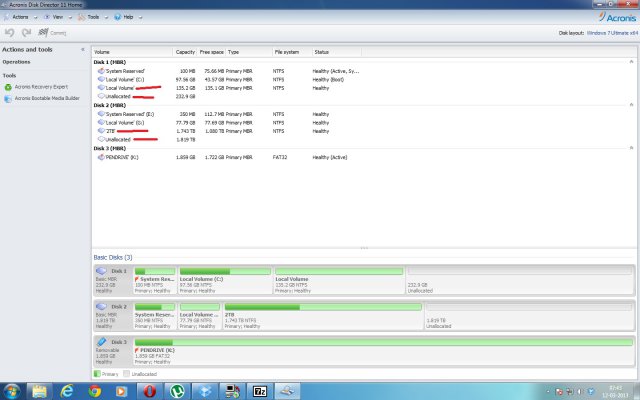The image size is (640, 400).
Task: Collapse the Actions and tools panel
Action: tap(83, 49)
